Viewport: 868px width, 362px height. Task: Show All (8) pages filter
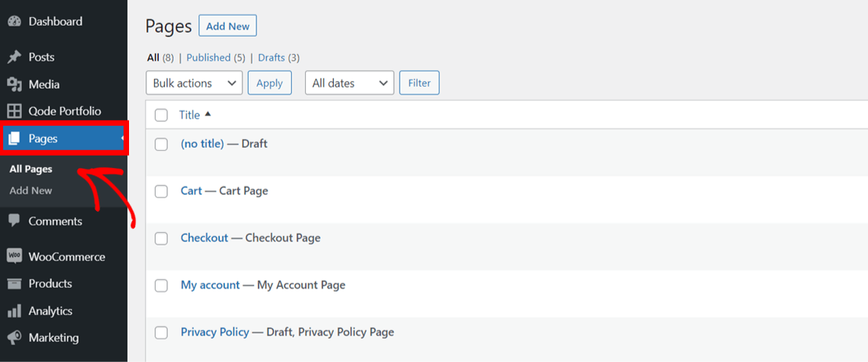pyautogui.click(x=160, y=58)
